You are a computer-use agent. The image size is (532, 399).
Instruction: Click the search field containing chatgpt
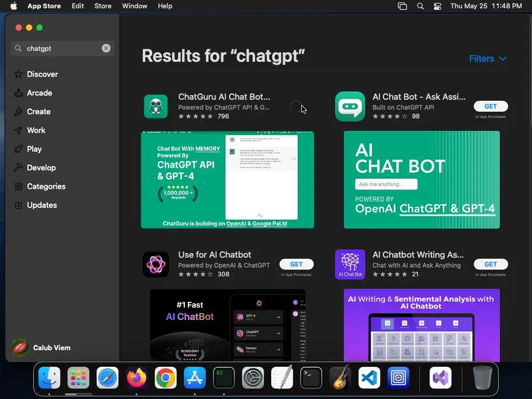point(62,48)
